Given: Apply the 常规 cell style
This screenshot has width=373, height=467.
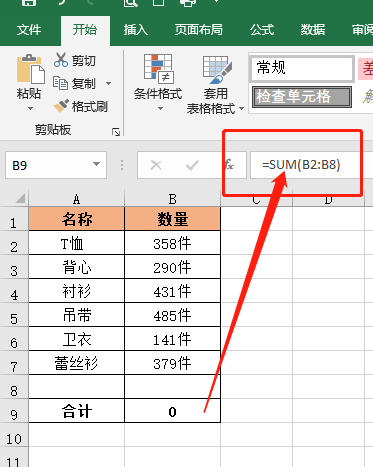Looking at the screenshot, I should [302, 69].
